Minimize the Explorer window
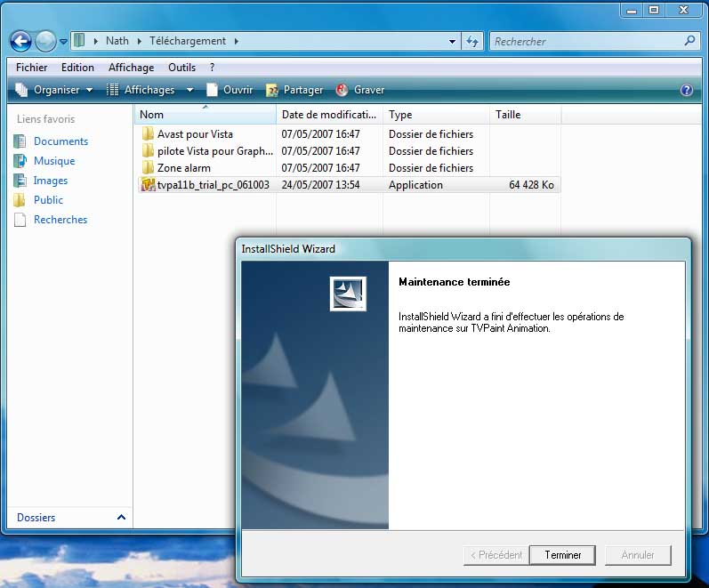This screenshot has height=588, width=709. (632, 11)
